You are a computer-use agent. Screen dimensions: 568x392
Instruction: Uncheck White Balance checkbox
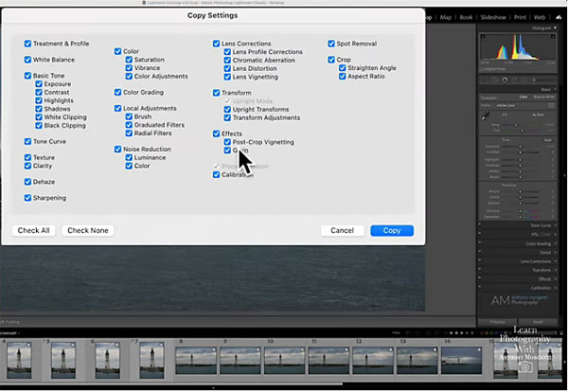(x=27, y=60)
